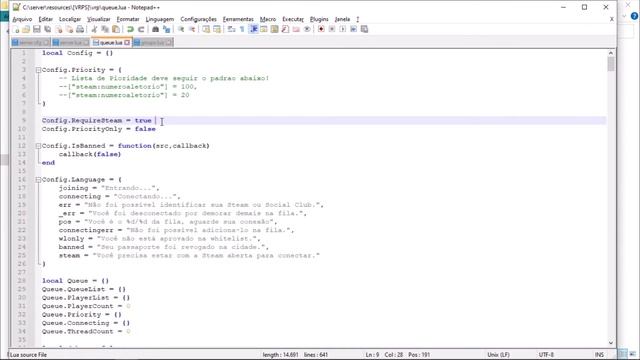Click the Save All toolbar icon
This screenshot has height=360, width=640.
[x=48, y=29]
